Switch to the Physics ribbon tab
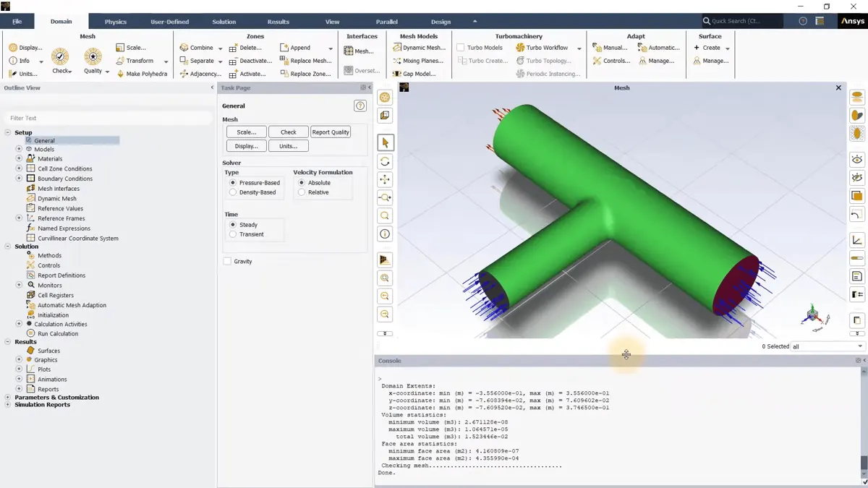The height and width of the screenshot is (488, 868). pos(115,22)
